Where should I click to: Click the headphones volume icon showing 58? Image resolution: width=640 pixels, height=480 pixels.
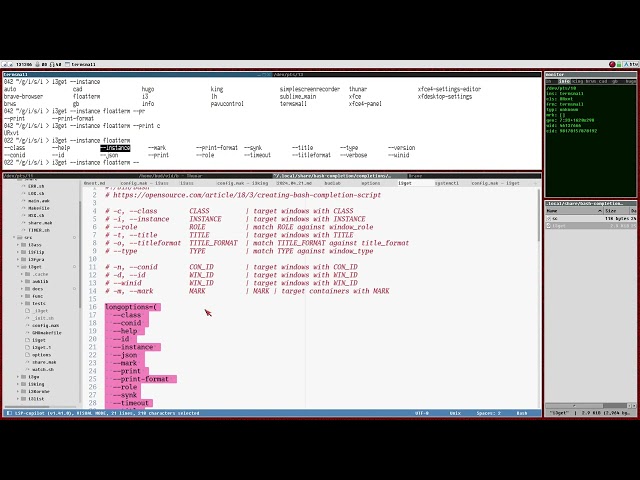[52, 64]
